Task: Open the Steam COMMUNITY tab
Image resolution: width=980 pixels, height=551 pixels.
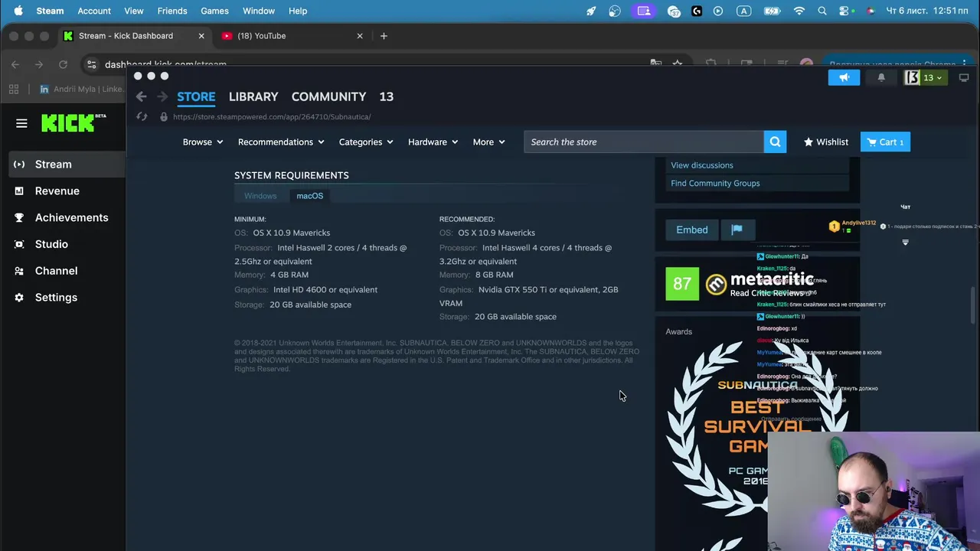Action: [x=328, y=96]
